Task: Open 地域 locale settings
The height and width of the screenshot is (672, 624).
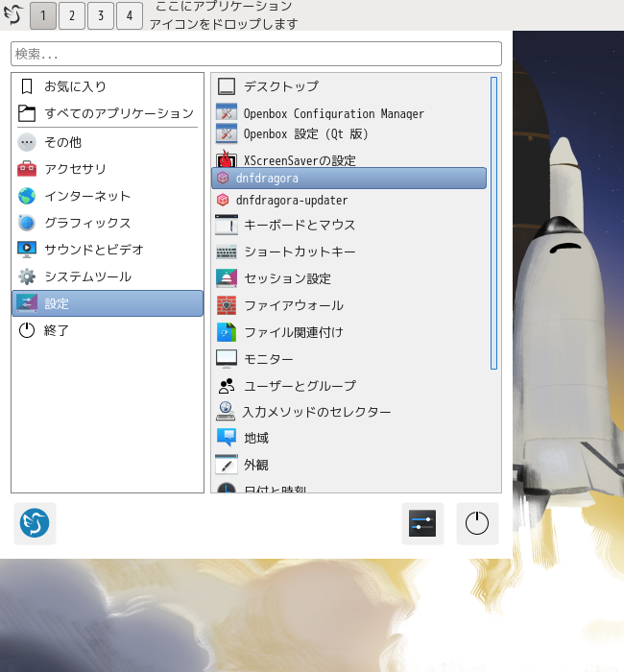Action: click(x=349, y=438)
